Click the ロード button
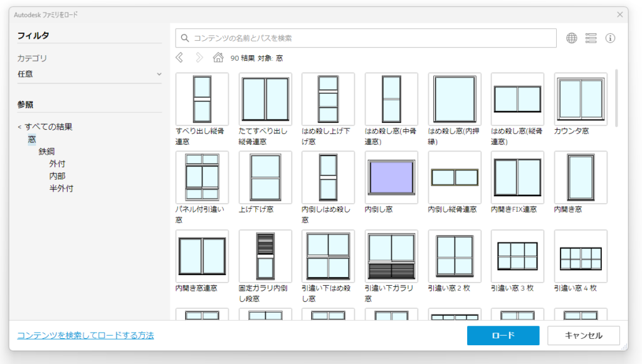This screenshot has height=364, width=642. point(503,335)
